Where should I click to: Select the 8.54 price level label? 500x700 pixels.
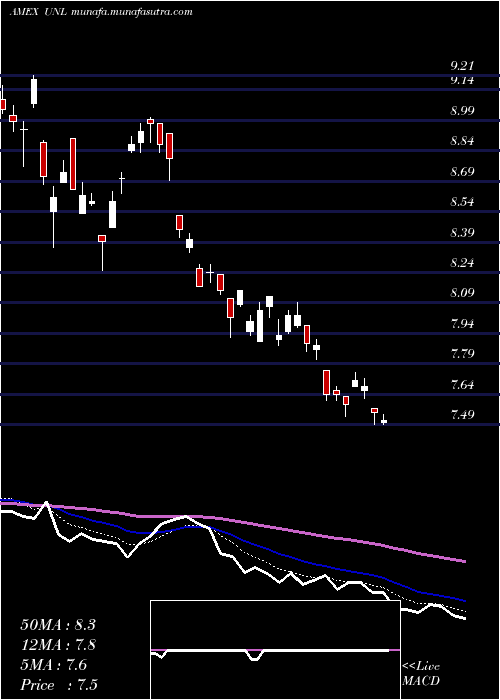[x=462, y=202]
